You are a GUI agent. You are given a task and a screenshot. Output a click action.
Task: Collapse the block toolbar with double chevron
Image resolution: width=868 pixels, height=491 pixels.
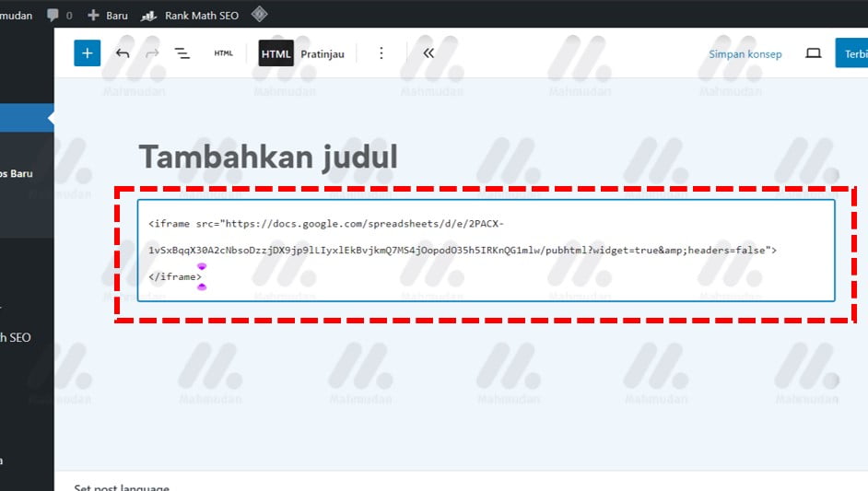click(x=428, y=53)
